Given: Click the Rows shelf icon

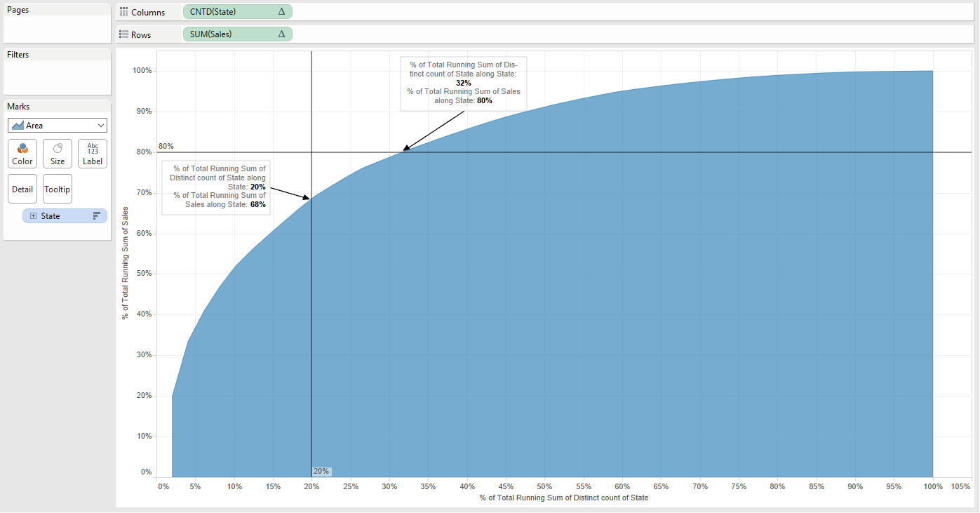Looking at the screenshot, I should click(123, 34).
